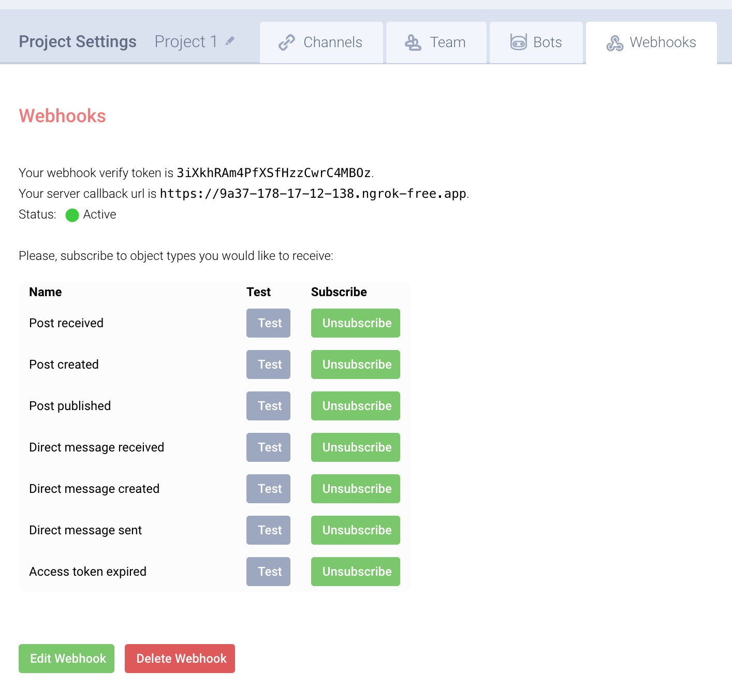This screenshot has height=700, width=732.
Task: Click the server callback URL text
Action: pos(313,194)
